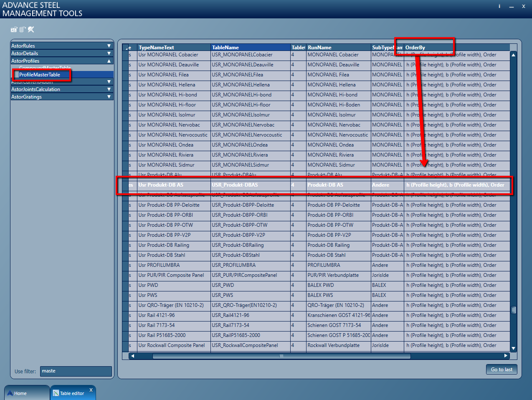Click the OrderBy column header
This screenshot has height=400, width=532.
pos(427,47)
